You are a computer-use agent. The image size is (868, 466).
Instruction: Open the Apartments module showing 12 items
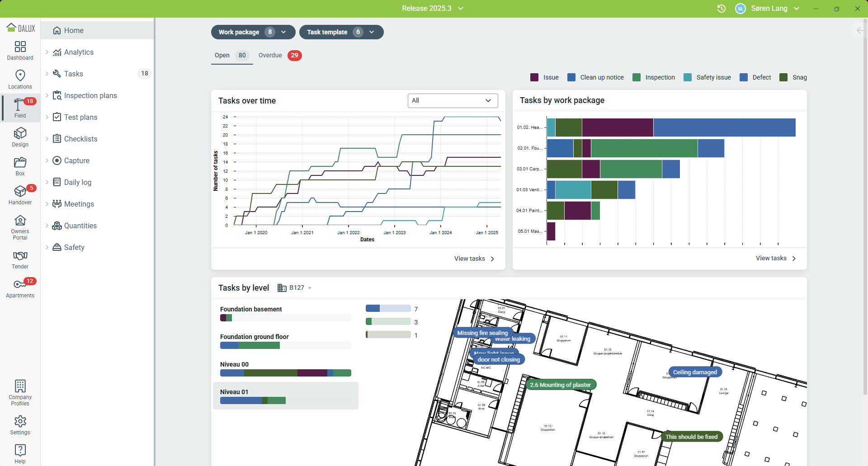[x=20, y=287]
